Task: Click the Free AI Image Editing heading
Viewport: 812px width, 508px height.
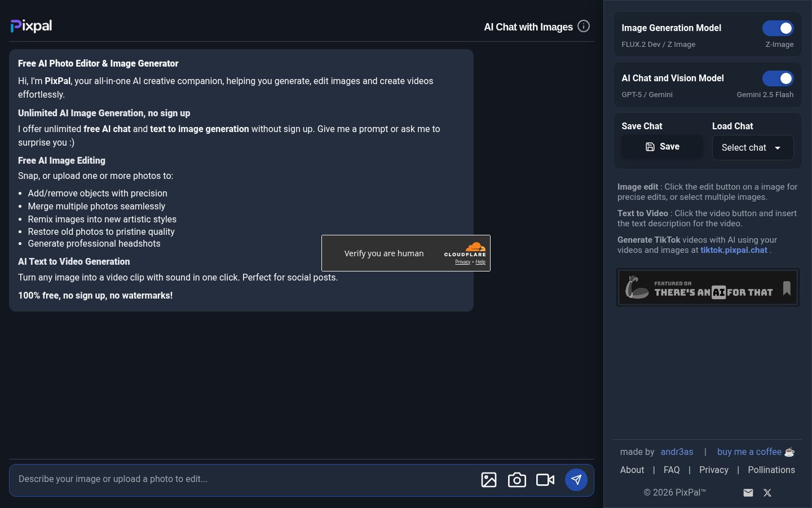Action: pyautogui.click(x=61, y=161)
